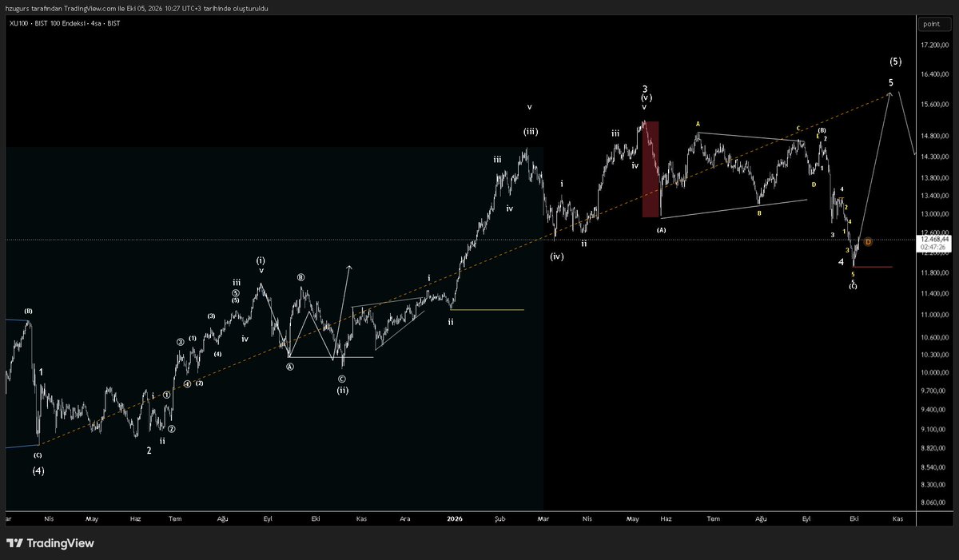Click the 8.300,00 price axis label

coord(934,485)
